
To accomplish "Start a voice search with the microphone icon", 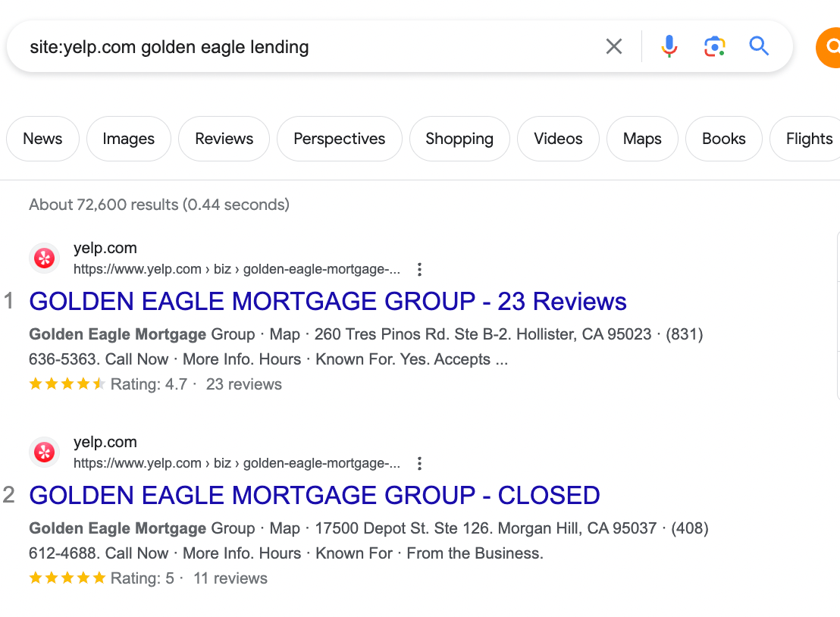I will tap(669, 46).
